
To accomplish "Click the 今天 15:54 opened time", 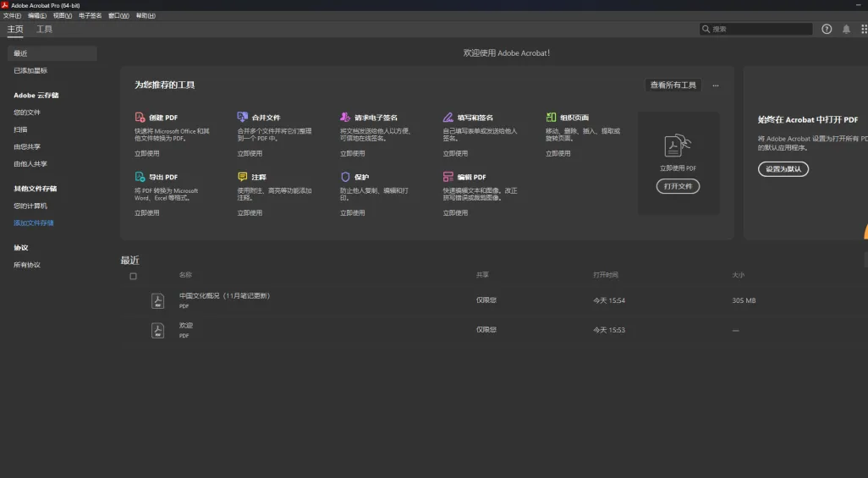I will coord(609,300).
